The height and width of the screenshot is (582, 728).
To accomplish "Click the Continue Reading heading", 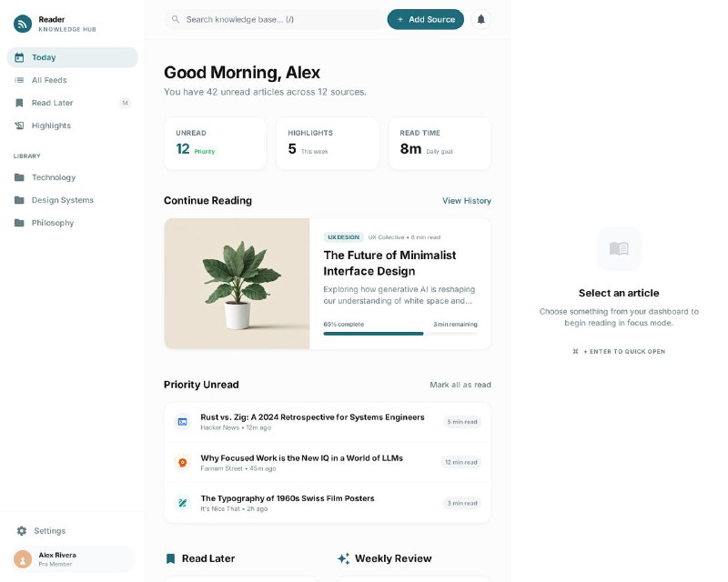I will click(x=207, y=200).
